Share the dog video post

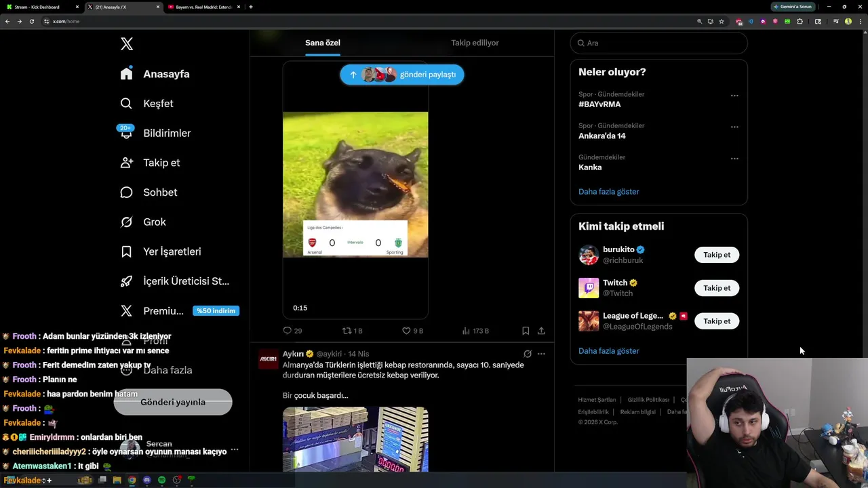tap(541, 331)
